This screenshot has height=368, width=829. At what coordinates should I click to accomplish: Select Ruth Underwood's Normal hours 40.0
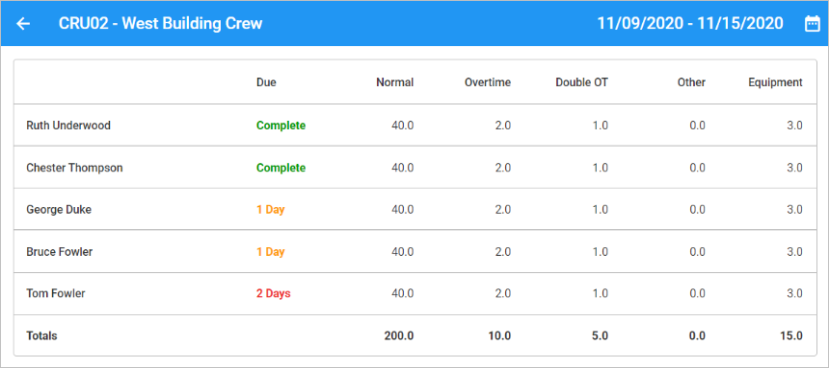[x=402, y=126]
